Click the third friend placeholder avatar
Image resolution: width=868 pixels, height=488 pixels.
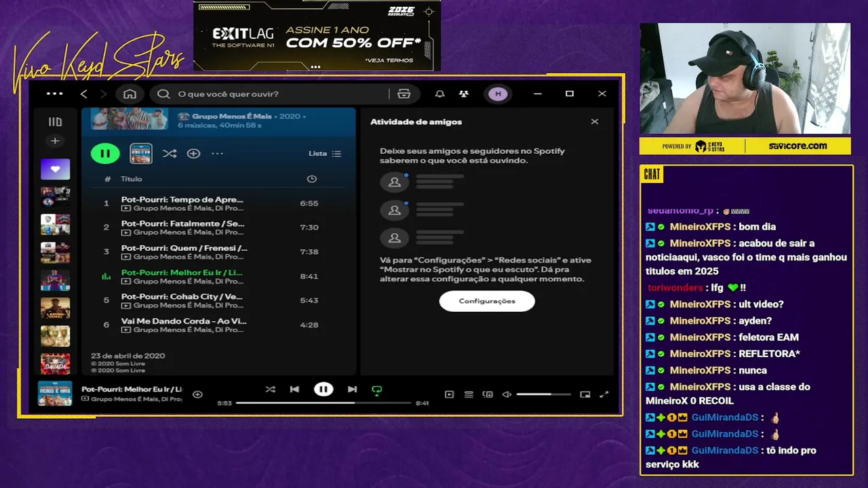tap(394, 239)
